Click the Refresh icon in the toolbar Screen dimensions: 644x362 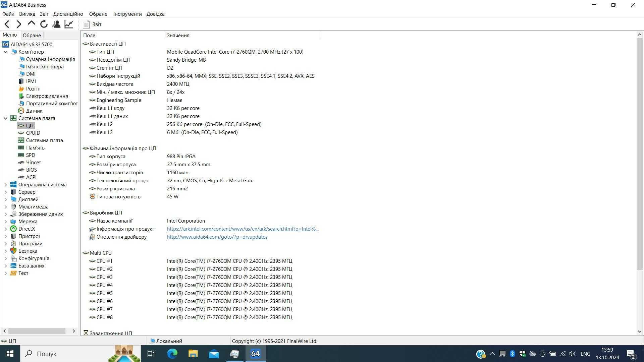pos(44,24)
